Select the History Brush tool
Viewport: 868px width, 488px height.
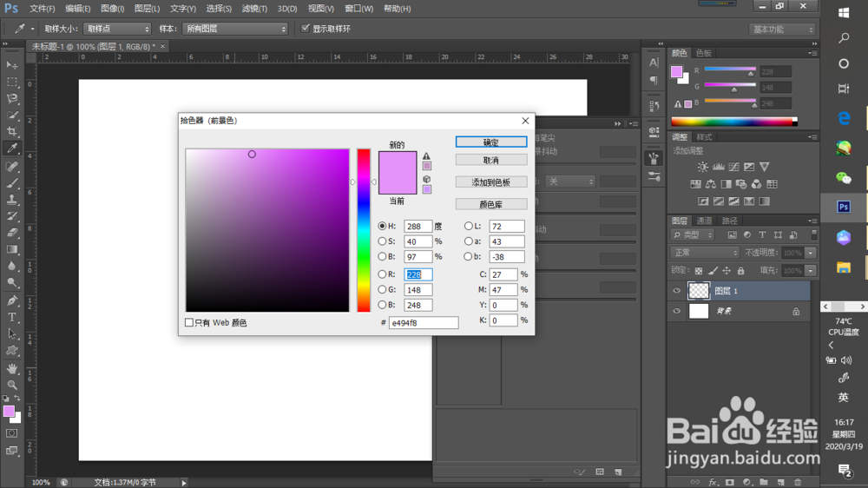[11, 216]
